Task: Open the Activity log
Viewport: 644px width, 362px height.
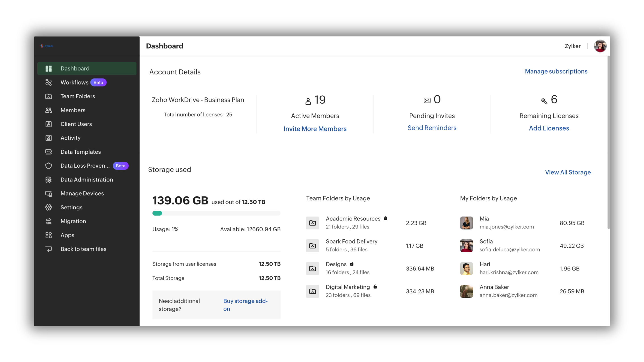Action: coord(70,138)
